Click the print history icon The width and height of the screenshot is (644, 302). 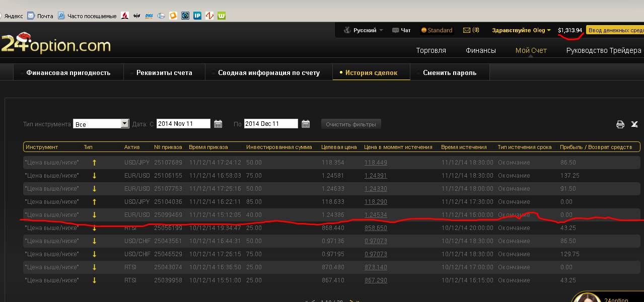(x=620, y=124)
